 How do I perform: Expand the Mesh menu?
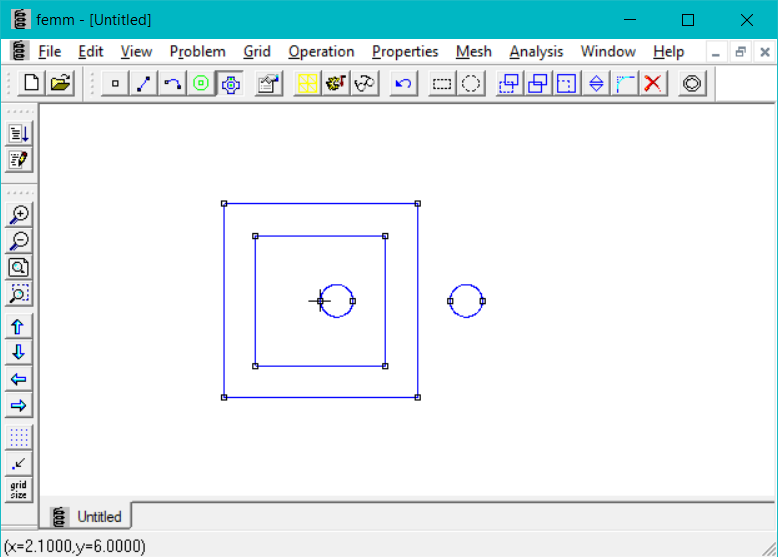473,51
